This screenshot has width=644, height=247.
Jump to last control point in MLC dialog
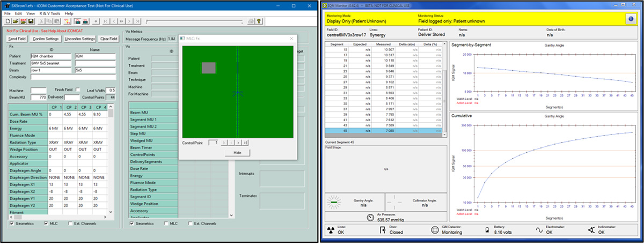coord(246,143)
